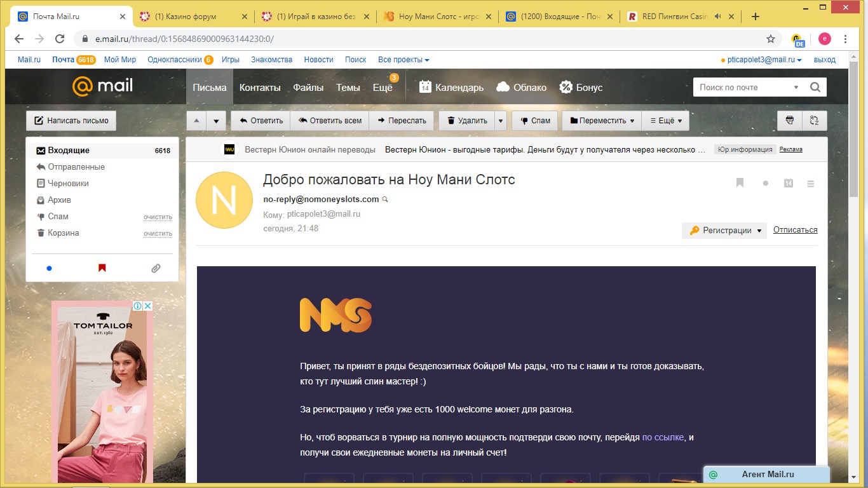Open a new browser tab

756,17
